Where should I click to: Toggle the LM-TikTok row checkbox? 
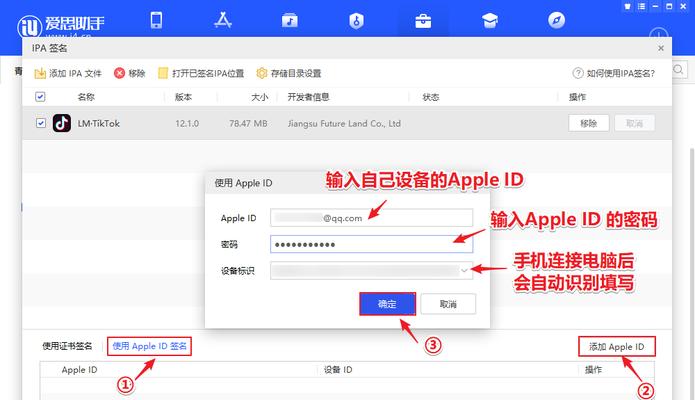click(x=40, y=123)
